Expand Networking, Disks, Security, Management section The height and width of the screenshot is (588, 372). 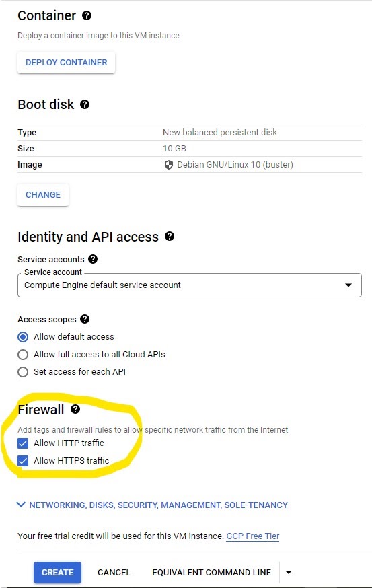point(152,505)
